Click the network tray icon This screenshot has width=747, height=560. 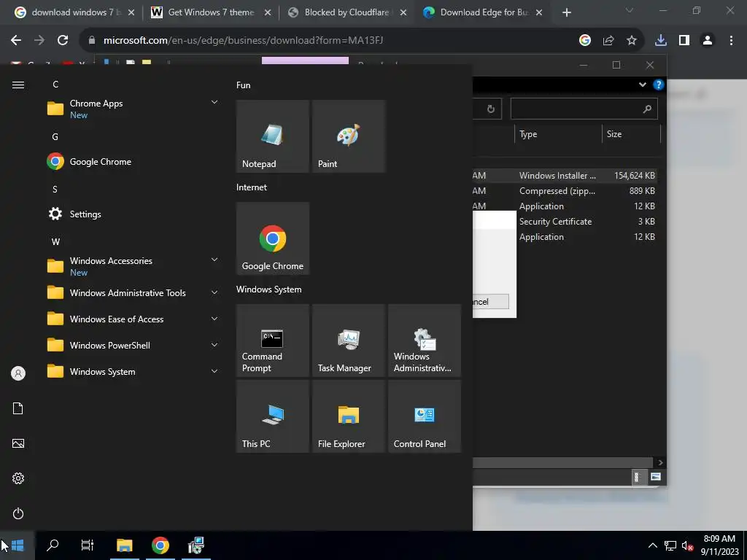coord(670,545)
